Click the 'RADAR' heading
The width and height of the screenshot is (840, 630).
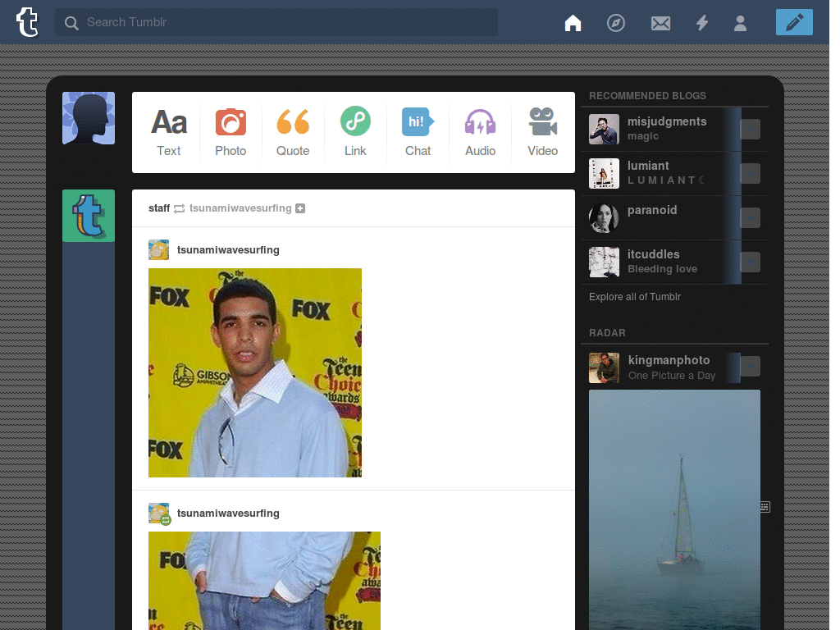(x=607, y=333)
